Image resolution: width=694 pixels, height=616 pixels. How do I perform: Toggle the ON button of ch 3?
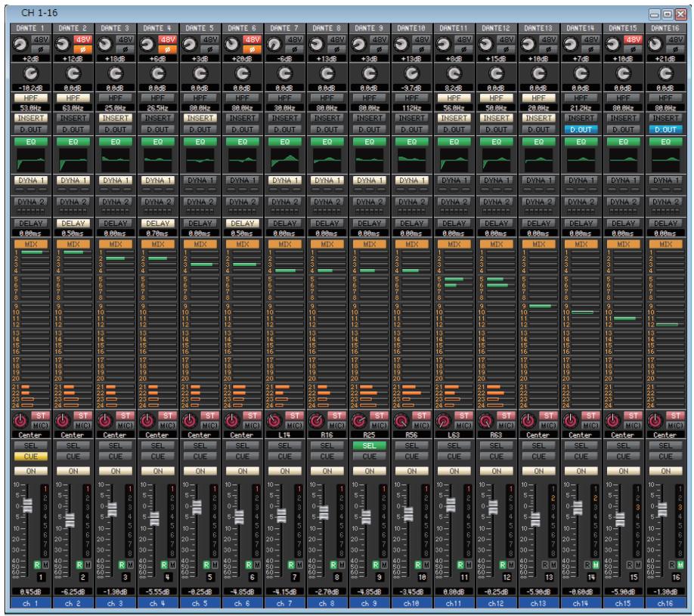pyautogui.click(x=116, y=472)
